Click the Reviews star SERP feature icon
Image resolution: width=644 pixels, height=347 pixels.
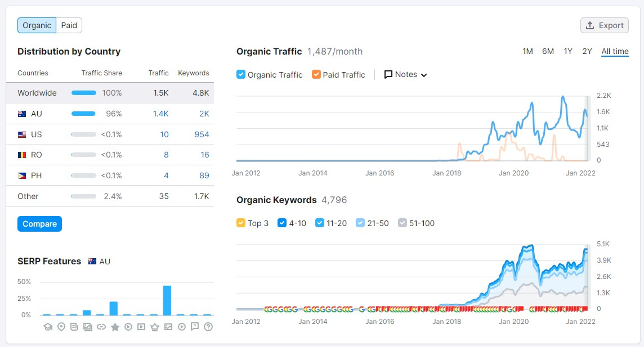point(115,326)
